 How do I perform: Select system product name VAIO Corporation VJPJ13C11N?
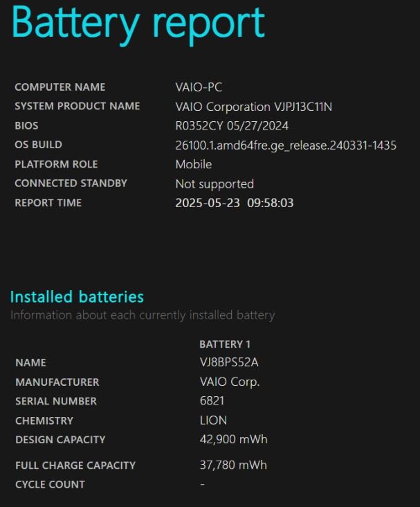(x=254, y=107)
